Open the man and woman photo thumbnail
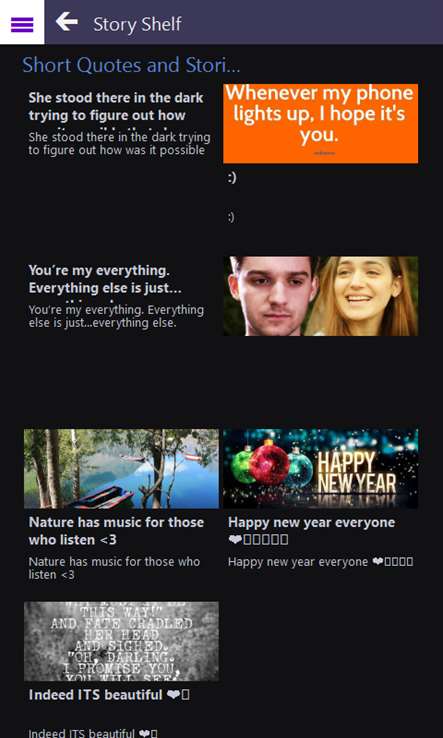The height and width of the screenshot is (738, 443). pyautogui.click(x=321, y=296)
